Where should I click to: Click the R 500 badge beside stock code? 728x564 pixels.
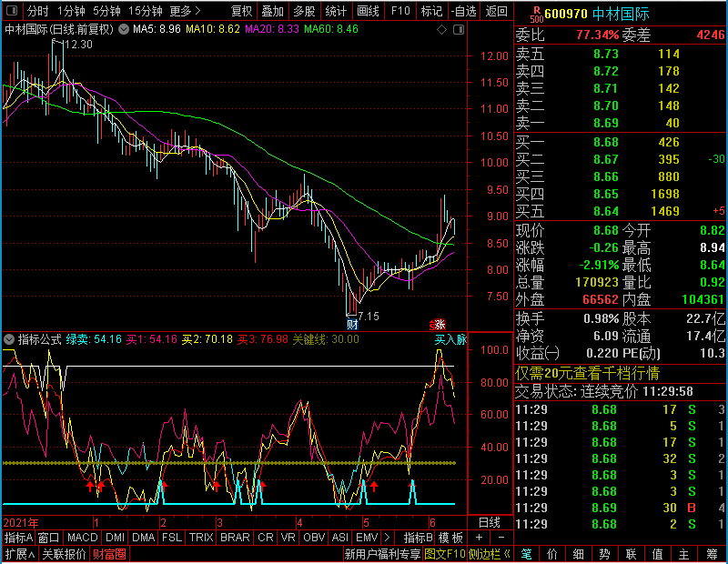tap(537, 14)
